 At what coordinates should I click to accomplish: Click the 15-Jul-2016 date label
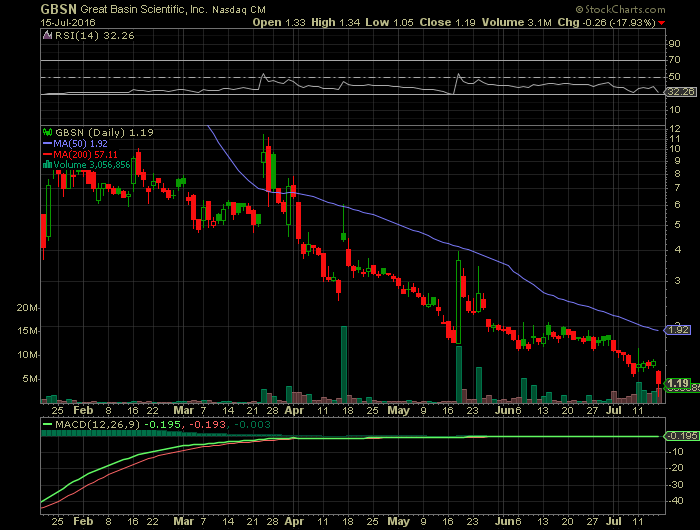click(68, 22)
